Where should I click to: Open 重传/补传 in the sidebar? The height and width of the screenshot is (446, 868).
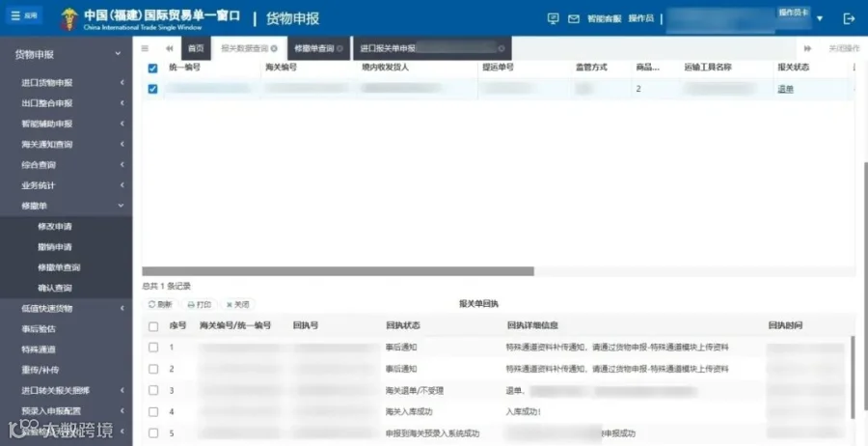pyautogui.click(x=40, y=370)
